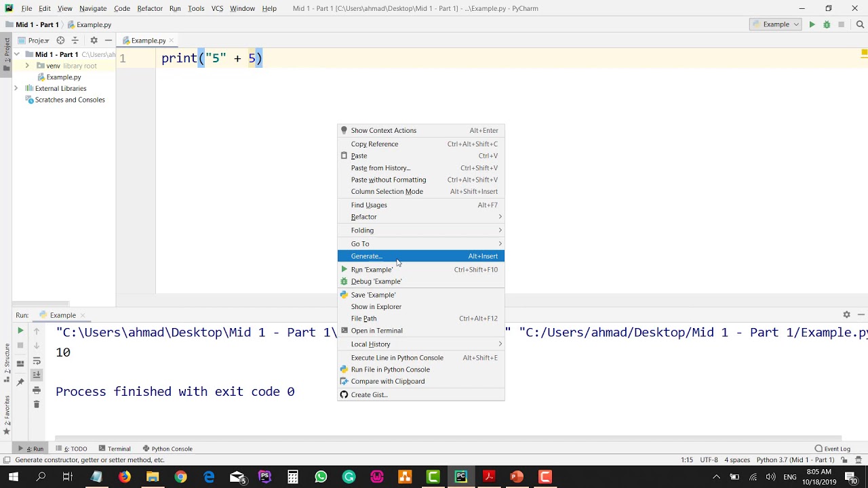The height and width of the screenshot is (488, 868).
Task: Collapse all nodes in the Project panel toolbar
Action: click(75, 41)
